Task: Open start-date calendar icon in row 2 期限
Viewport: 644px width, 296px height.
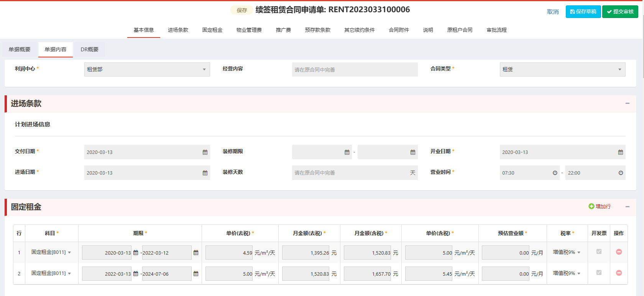Action: [x=136, y=274]
